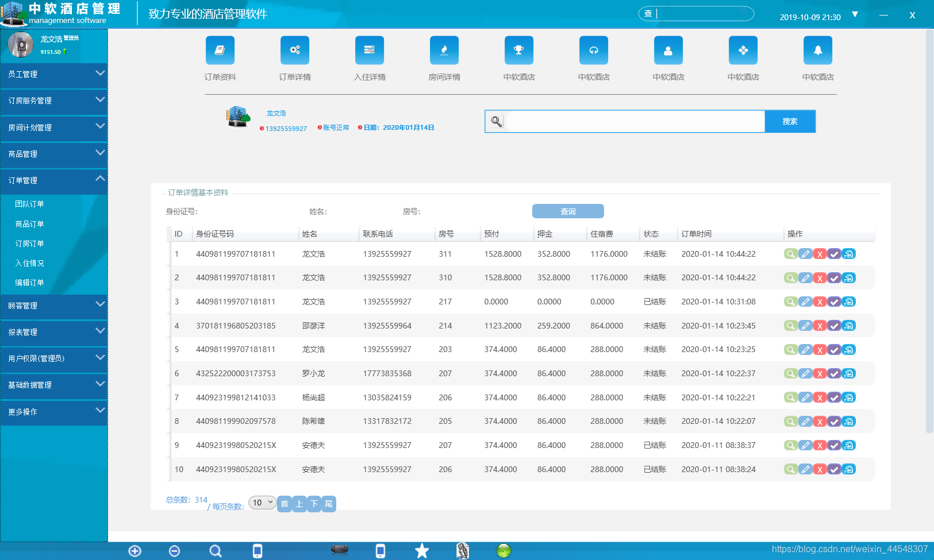Click the 龙文浩 name link in header
This screenshot has width=934, height=560.
(x=276, y=113)
